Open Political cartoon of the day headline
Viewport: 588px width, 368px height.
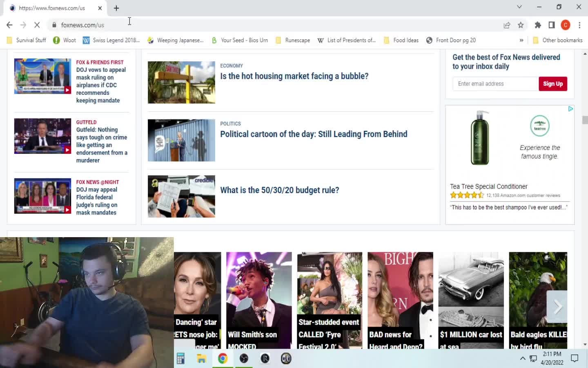pyautogui.click(x=314, y=134)
